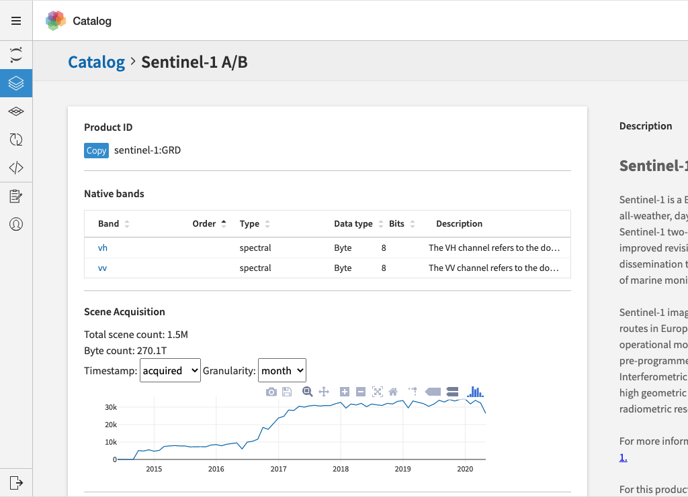Image resolution: width=688 pixels, height=497 pixels.
Task: Open the hamburger menu
Action: [16, 21]
